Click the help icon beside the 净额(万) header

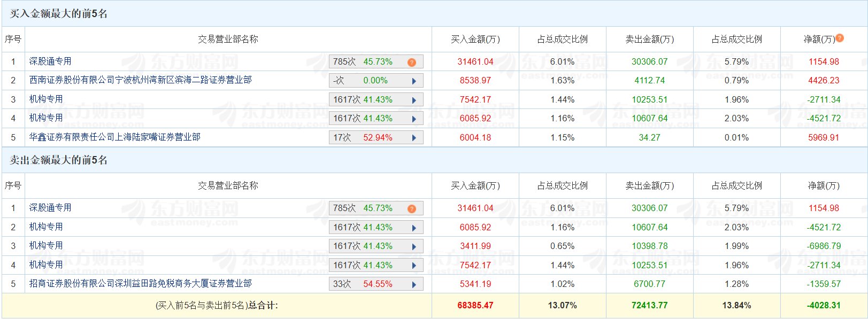(840, 38)
